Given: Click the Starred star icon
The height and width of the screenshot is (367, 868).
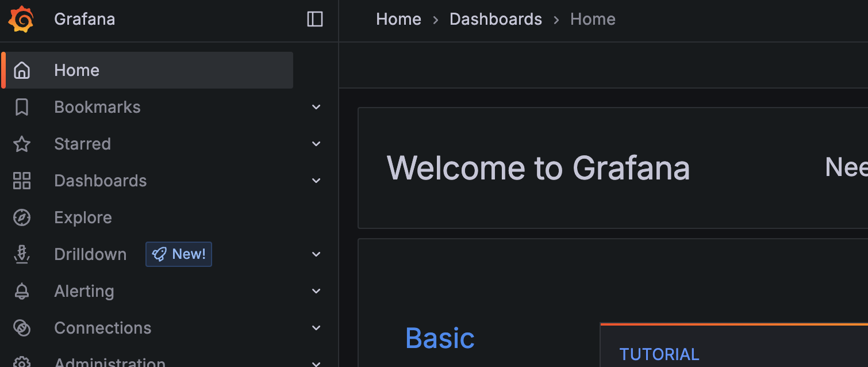Looking at the screenshot, I should coord(22,144).
